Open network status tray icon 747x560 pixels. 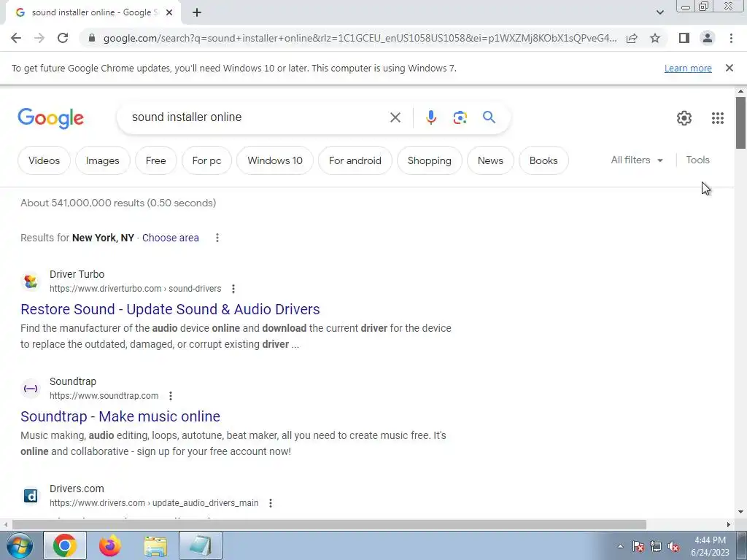tap(656, 547)
